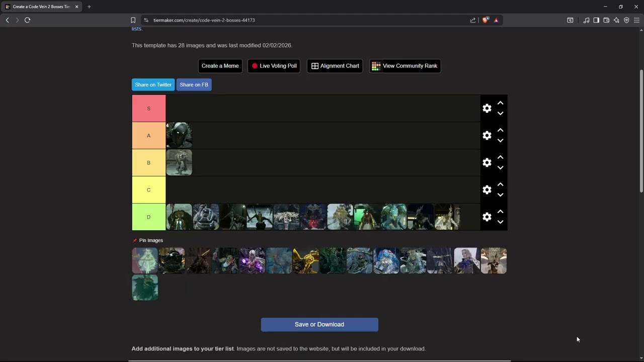Image resolution: width=644 pixels, height=362 pixels.
Task: View Community Rank for this template
Action: [405, 66]
